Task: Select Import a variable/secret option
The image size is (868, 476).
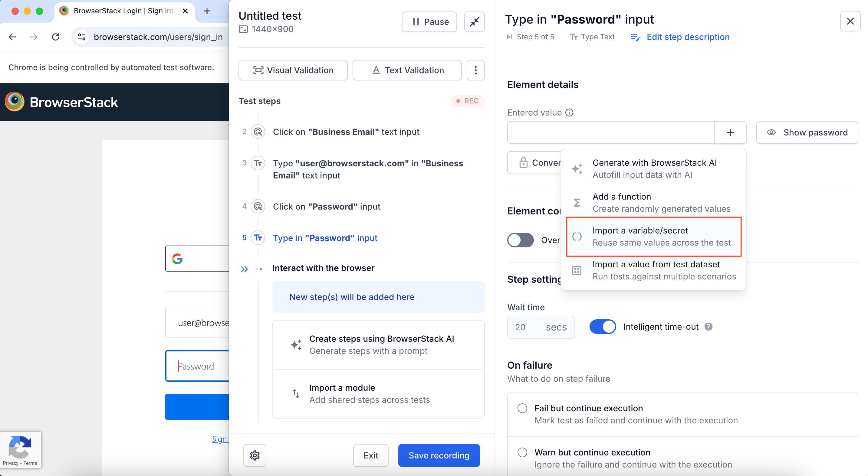Action: point(653,236)
